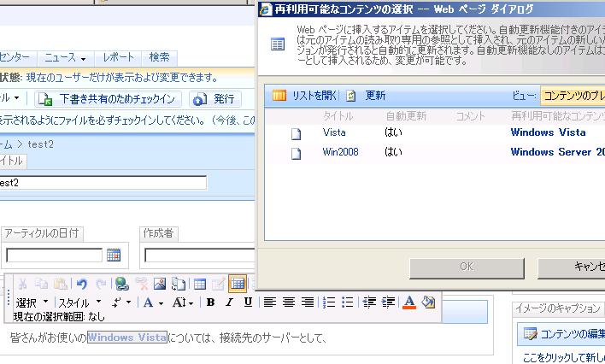Viewport: 605px width, 364px height.
Task: Click the edit table pencil icon
Action: pos(219,284)
